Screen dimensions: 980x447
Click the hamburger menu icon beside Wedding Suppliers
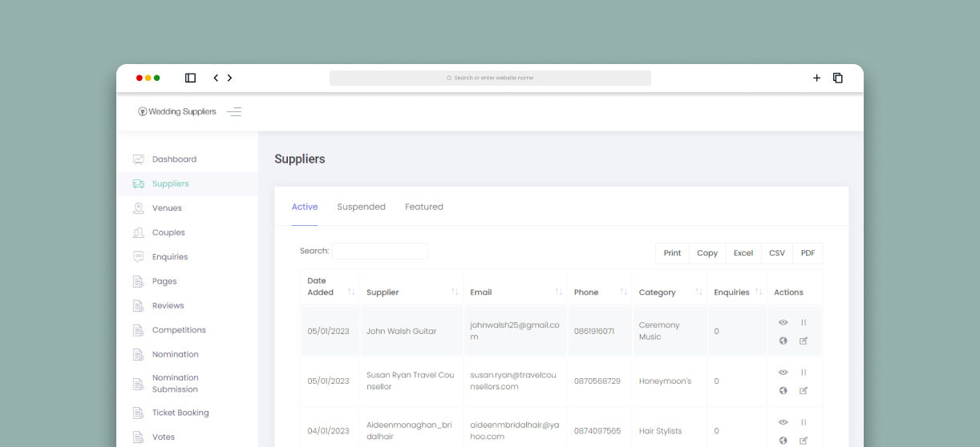coord(234,112)
